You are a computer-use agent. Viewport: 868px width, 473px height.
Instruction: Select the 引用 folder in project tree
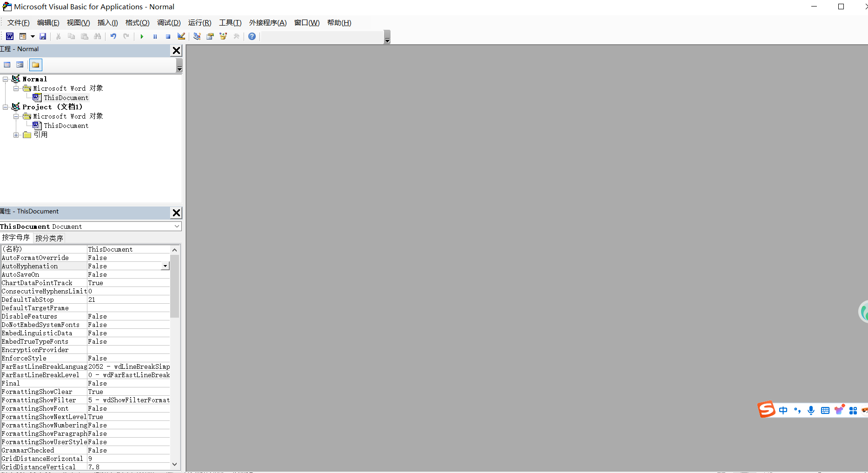(x=40, y=135)
